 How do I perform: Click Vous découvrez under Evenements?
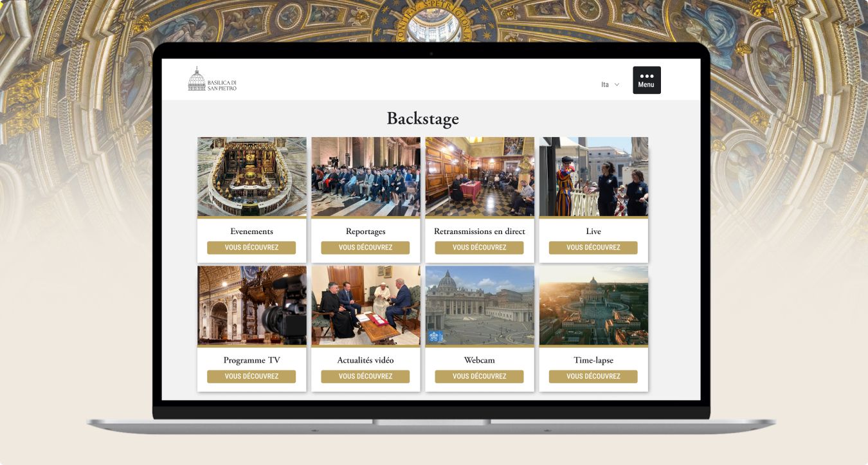[x=251, y=248]
